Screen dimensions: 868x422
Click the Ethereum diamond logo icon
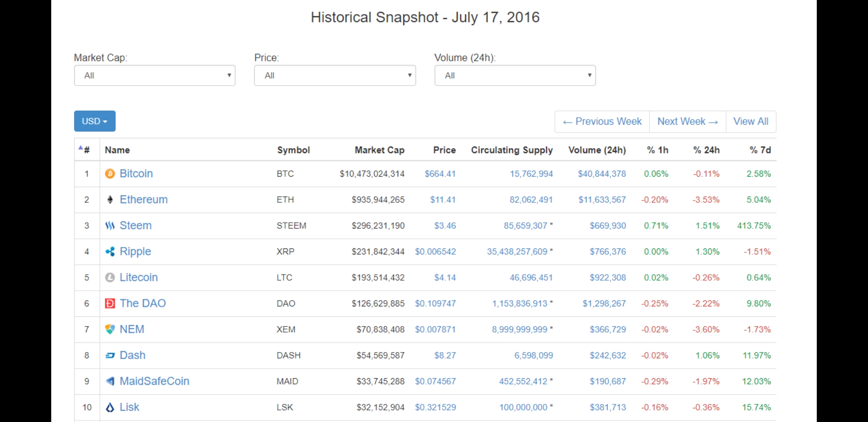110,200
